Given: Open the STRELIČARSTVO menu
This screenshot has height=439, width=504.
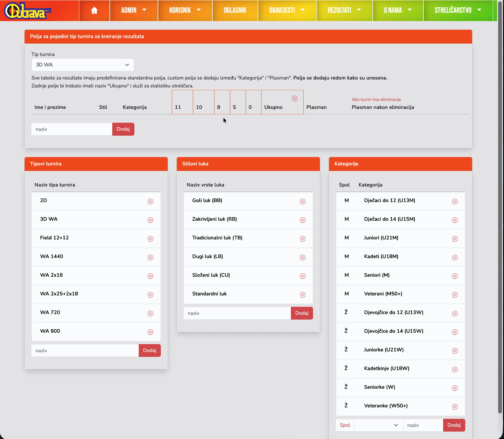Looking at the screenshot, I should point(457,10).
